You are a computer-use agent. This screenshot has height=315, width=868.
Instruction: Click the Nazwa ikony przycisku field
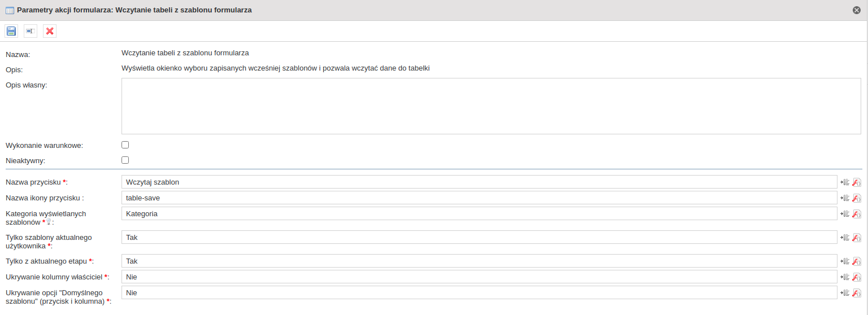479,198
